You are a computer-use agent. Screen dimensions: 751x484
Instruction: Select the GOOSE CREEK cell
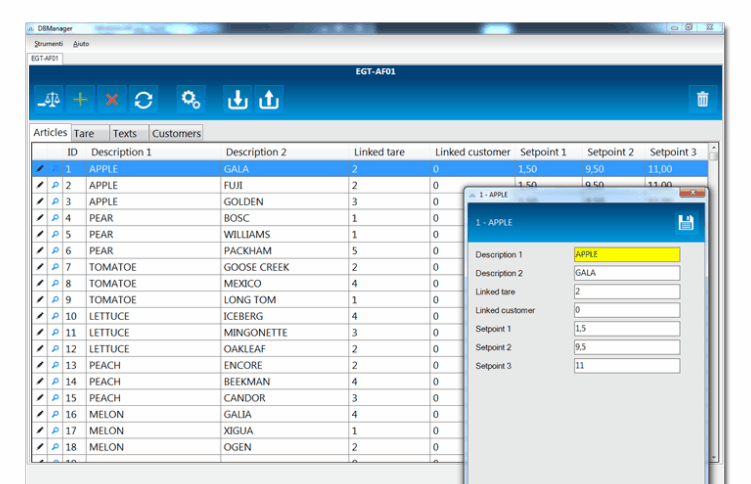click(284, 267)
